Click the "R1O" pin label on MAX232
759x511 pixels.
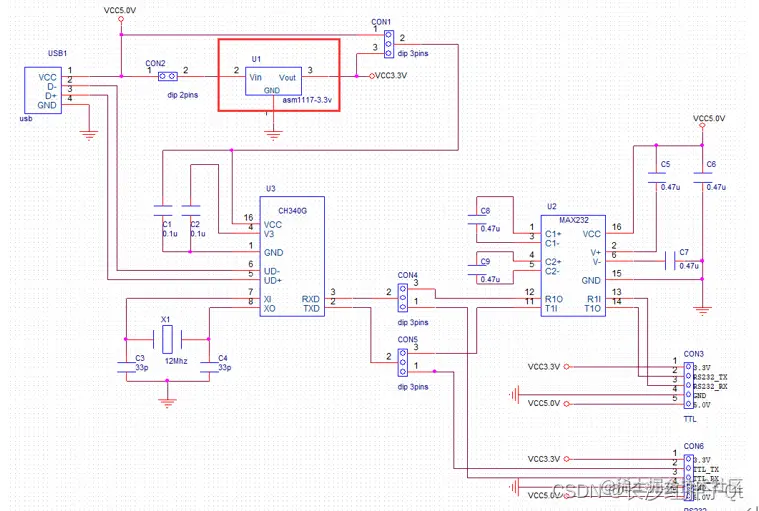tap(554, 299)
